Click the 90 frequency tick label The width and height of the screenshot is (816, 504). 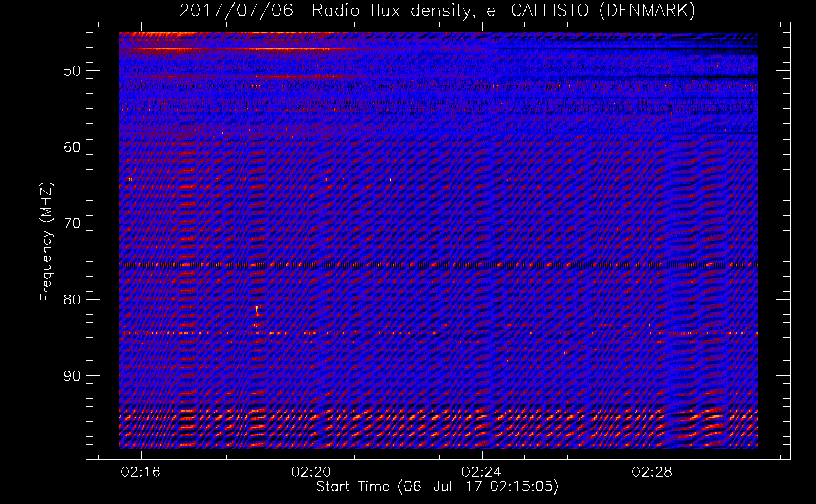[72, 376]
